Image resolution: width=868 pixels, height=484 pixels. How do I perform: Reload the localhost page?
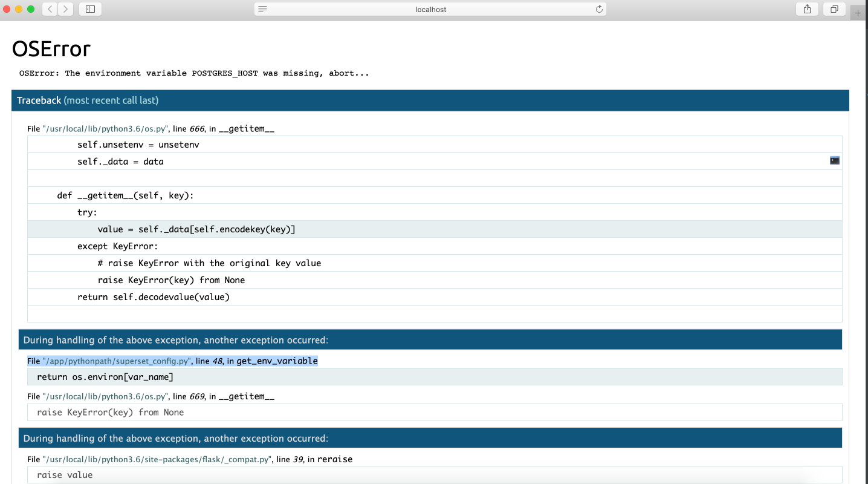[599, 9]
